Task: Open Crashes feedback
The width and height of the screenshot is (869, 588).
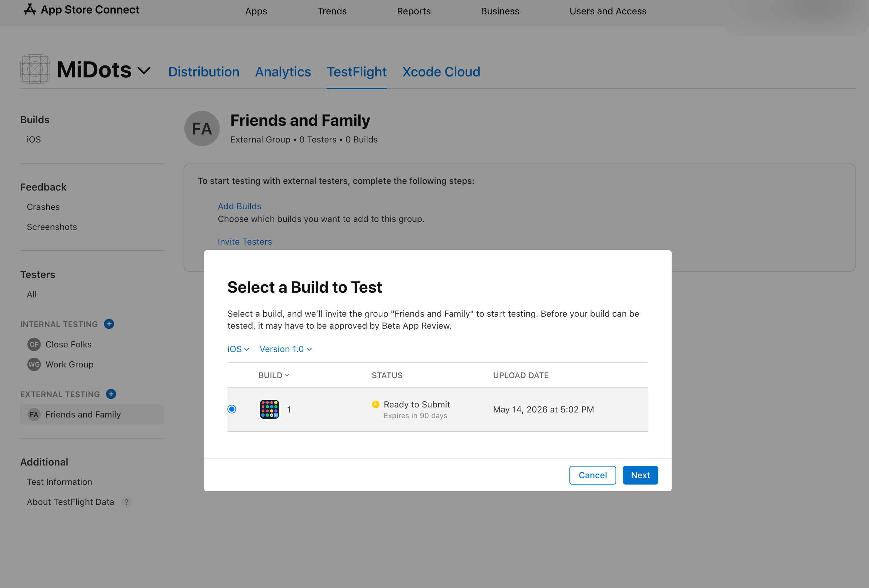Action: (x=43, y=207)
